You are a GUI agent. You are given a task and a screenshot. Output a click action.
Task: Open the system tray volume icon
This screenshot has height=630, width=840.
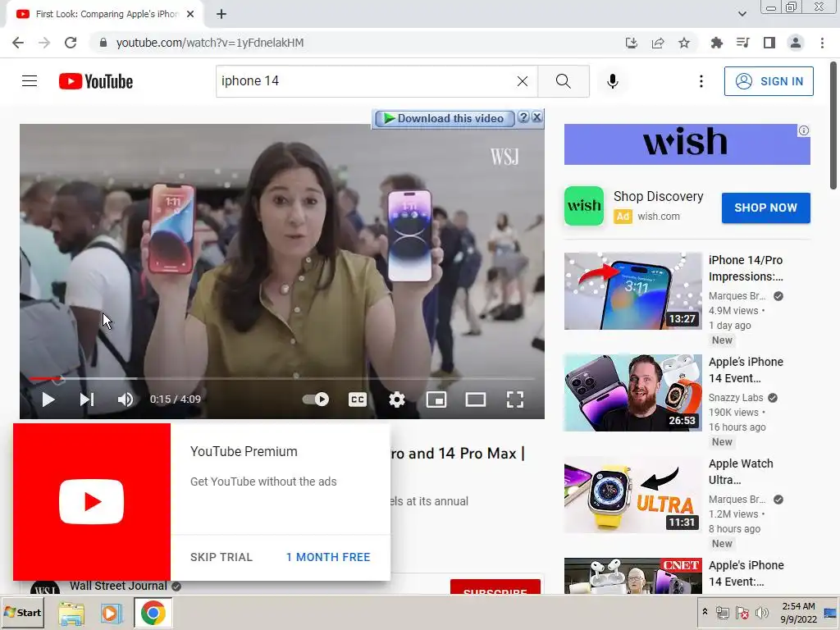click(761, 613)
